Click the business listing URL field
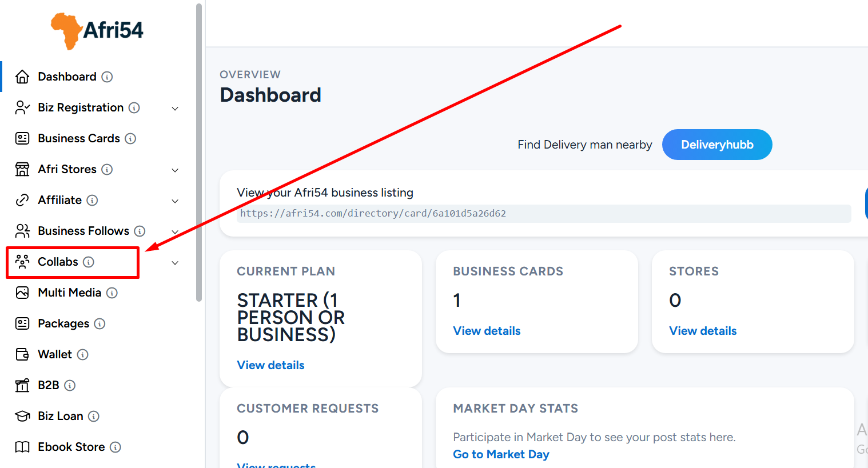This screenshot has width=868, height=468. click(x=544, y=214)
